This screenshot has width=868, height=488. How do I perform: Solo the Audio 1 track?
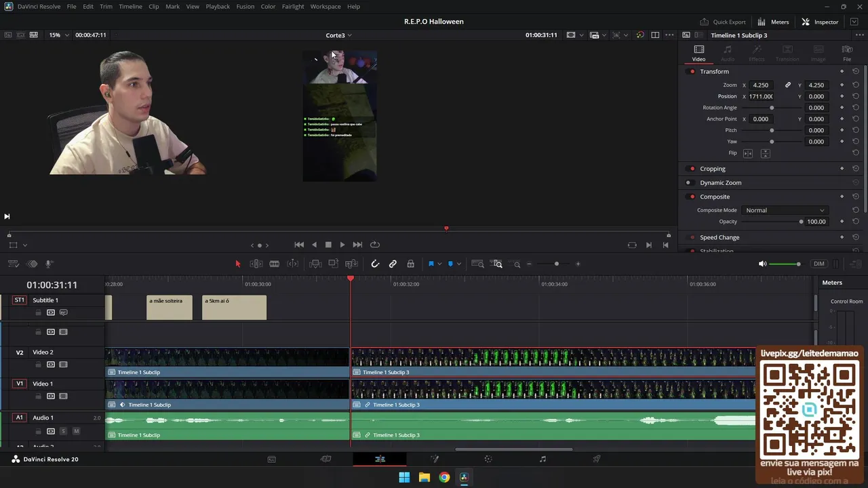(x=63, y=431)
